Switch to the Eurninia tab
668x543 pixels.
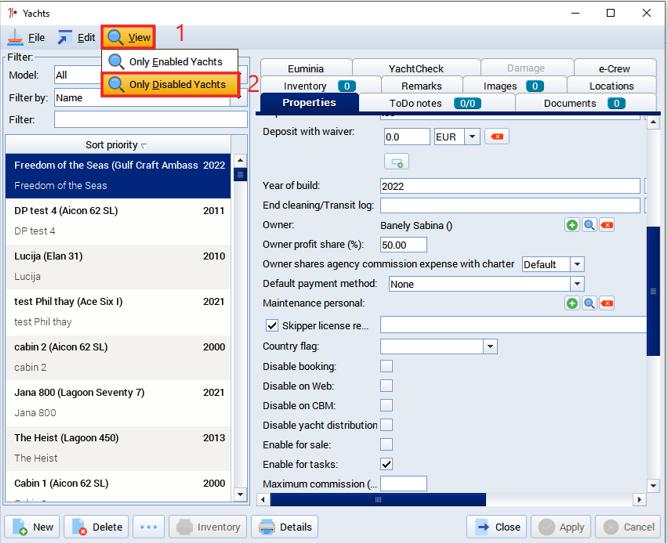[306, 68]
